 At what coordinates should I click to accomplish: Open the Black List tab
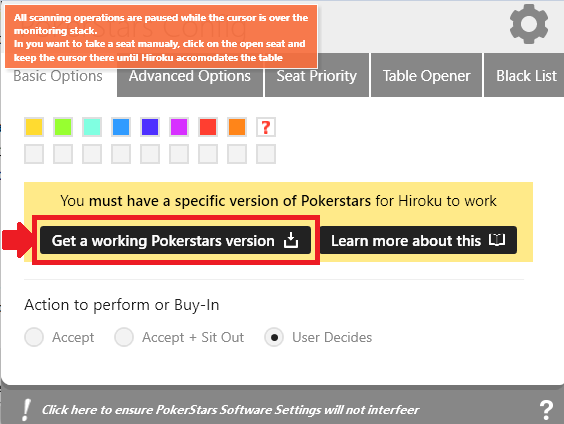coord(525,76)
